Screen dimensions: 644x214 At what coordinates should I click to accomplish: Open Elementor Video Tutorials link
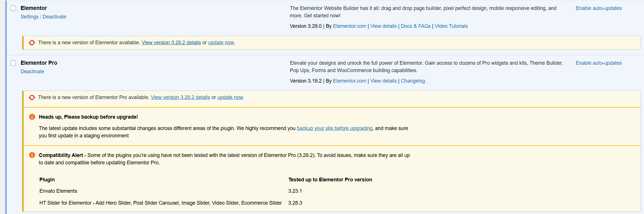(451, 26)
